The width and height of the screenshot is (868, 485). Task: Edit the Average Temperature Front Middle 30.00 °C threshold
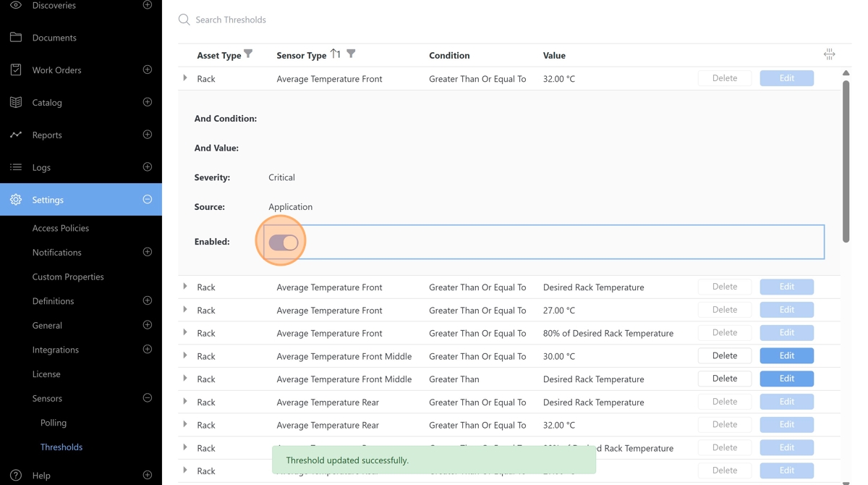coord(786,355)
